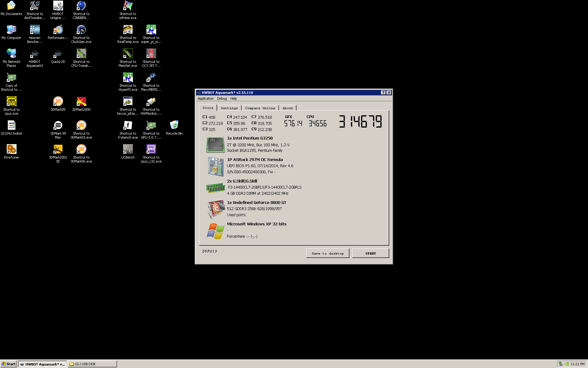Click the NVIDIA system tray icon
588x368 pixels.
coord(567,364)
